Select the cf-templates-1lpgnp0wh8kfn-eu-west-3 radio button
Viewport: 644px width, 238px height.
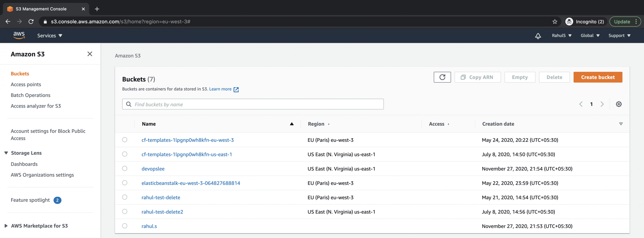pos(125,140)
